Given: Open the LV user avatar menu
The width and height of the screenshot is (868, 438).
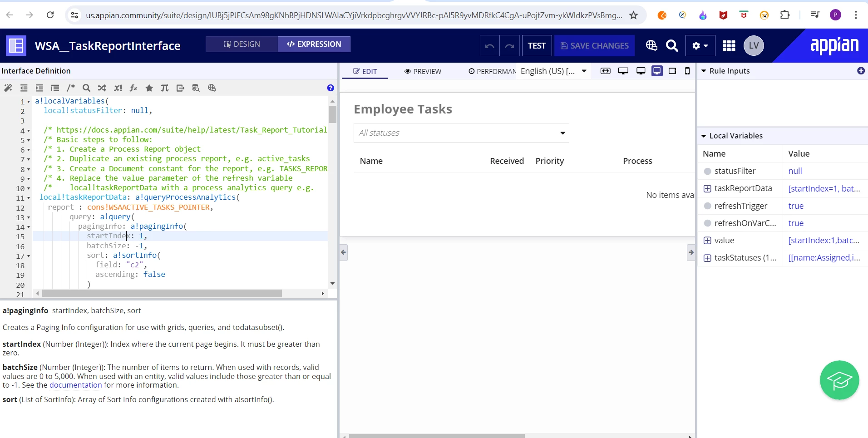Looking at the screenshot, I should [x=754, y=45].
